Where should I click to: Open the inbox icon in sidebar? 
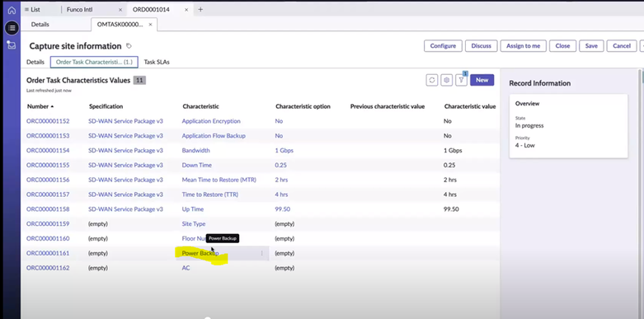(12, 45)
